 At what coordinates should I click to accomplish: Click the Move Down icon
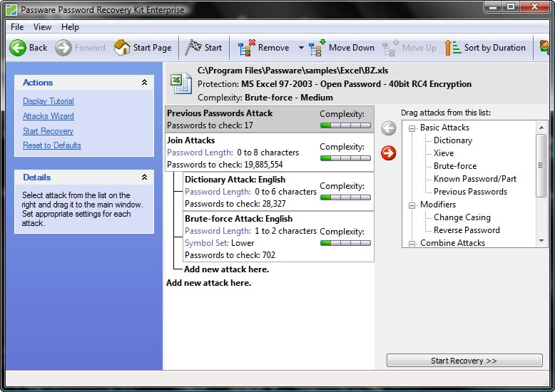[x=317, y=48]
